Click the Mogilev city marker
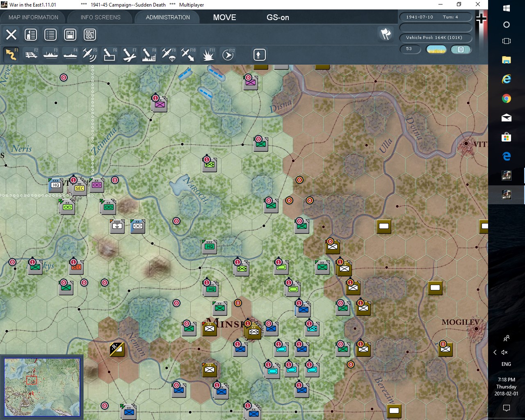 click(x=476, y=329)
